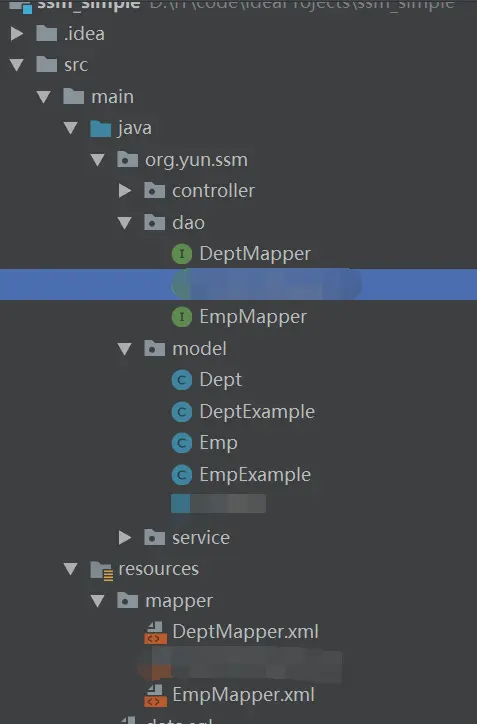The width and height of the screenshot is (477, 724).
Task: Select the .idea folder label
Action: pyautogui.click(x=85, y=34)
